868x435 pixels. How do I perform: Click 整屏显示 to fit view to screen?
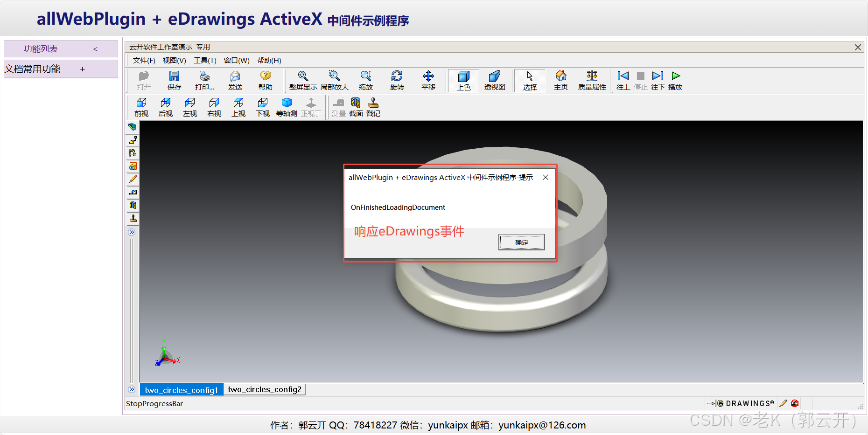click(x=302, y=80)
